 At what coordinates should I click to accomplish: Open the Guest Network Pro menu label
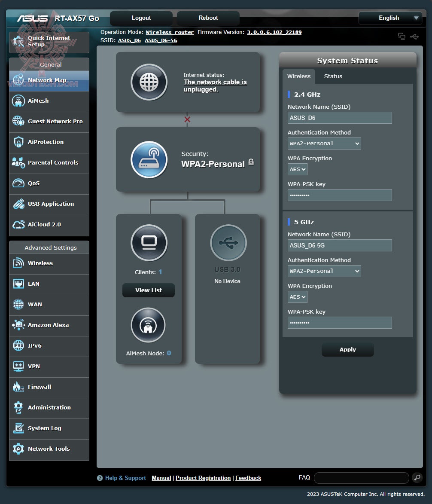point(55,121)
